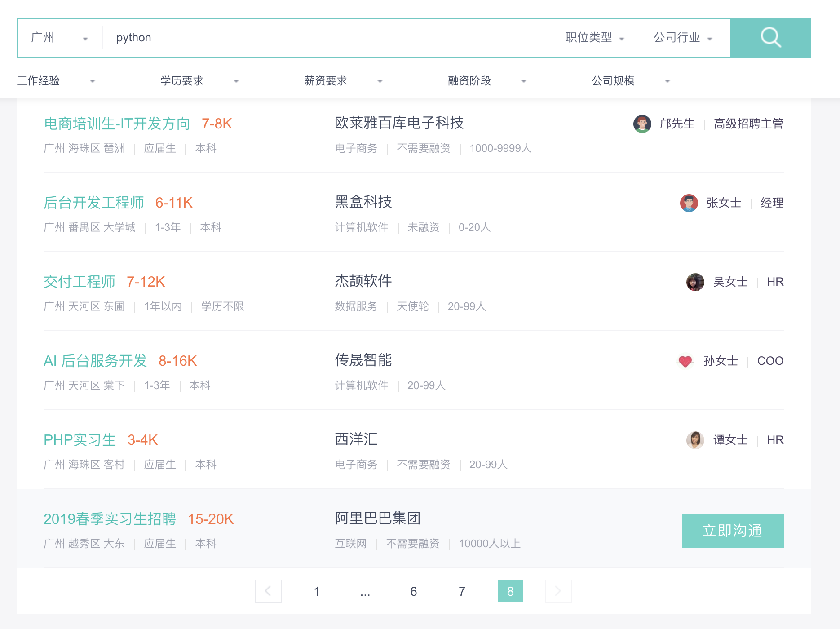Screen dimensions: 840x629
Task: Click company size 1000-9999人
Action: tap(500, 148)
